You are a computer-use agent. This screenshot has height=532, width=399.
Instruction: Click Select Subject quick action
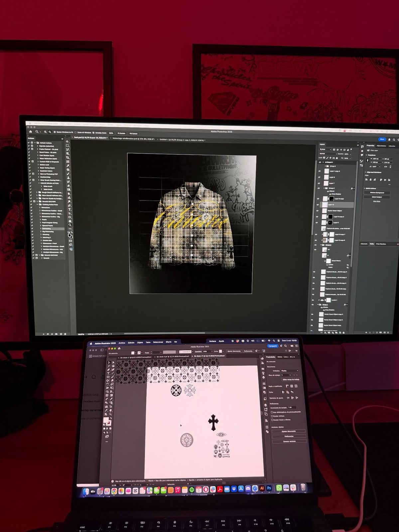pos(377,197)
